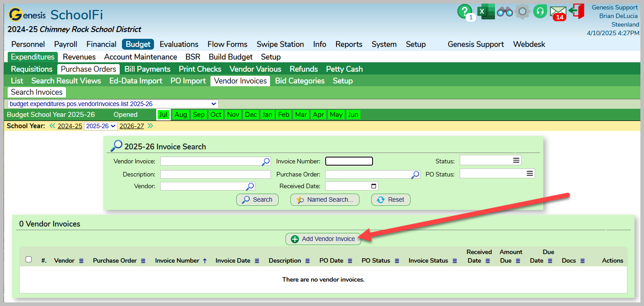Image resolution: width=644 pixels, height=306 pixels.
Task: Switch to Petty Cash tab
Action: 345,69
